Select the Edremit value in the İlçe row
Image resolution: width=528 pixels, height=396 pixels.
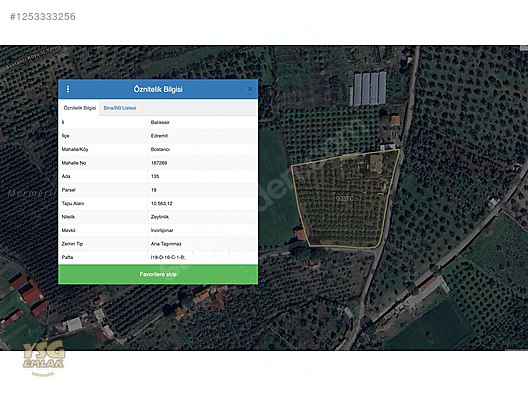159,136
